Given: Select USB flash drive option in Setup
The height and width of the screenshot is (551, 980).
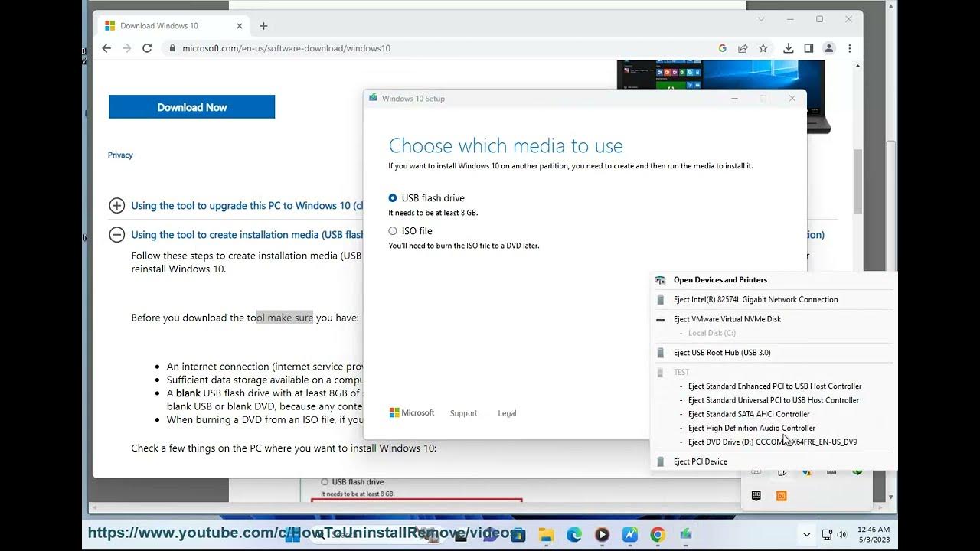Looking at the screenshot, I should coord(393,198).
